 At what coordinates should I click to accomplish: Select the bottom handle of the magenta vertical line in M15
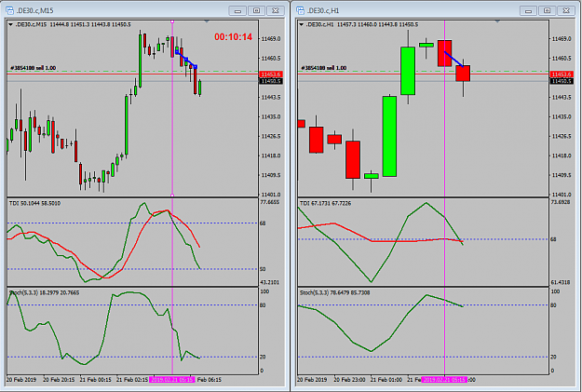click(x=172, y=196)
